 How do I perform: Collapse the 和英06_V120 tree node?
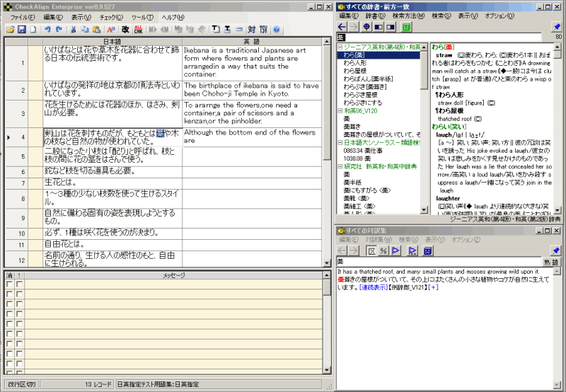click(x=340, y=111)
